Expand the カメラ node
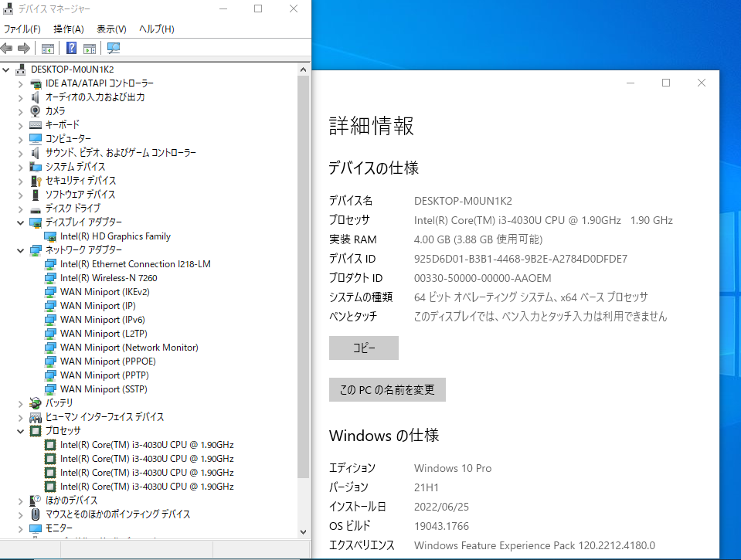The width and height of the screenshot is (741, 560). coord(20,112)
